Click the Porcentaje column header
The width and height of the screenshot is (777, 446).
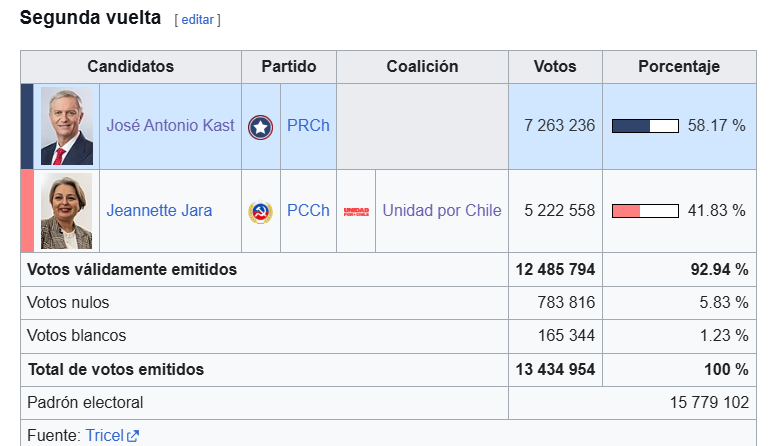[x=679, y=66]
